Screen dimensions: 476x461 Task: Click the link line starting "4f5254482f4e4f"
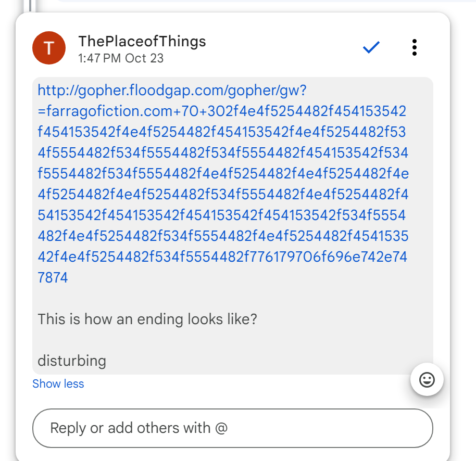click(x=223, y=195)
